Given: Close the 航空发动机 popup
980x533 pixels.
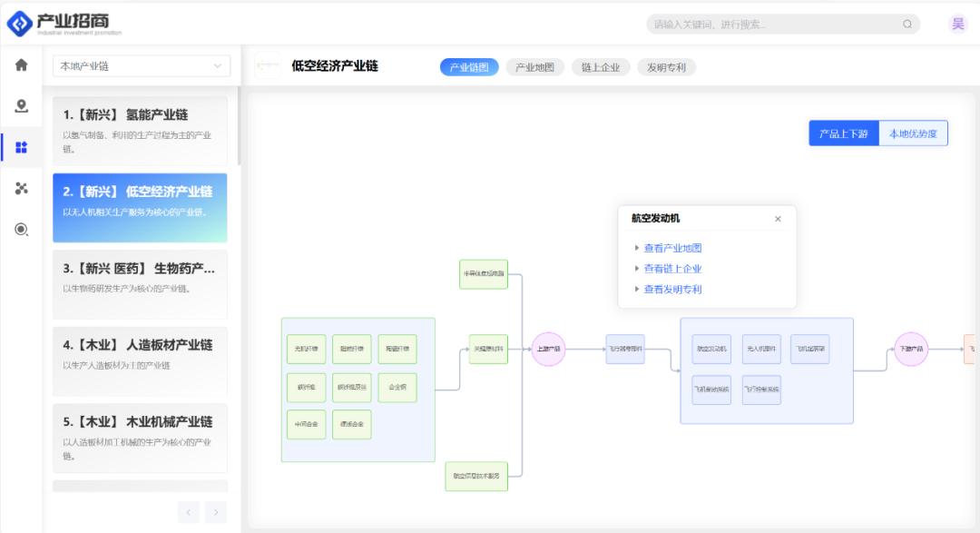Looking at the screenshot, I should pos(778,219).
